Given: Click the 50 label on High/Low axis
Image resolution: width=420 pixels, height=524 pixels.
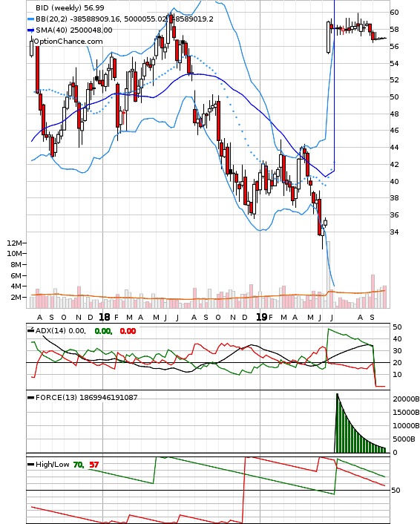Looking at the screenshot, I should 396,491.
